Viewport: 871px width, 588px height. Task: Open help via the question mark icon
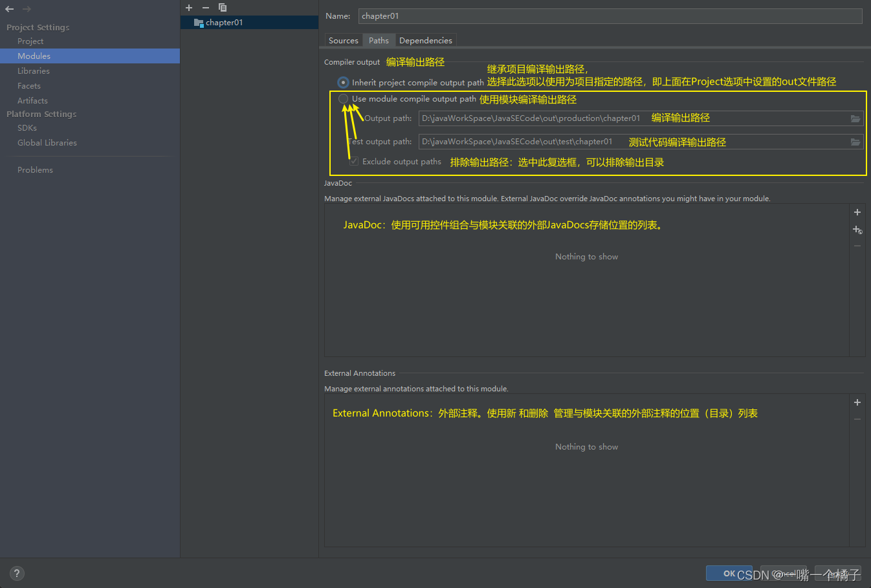pos(16,573)
